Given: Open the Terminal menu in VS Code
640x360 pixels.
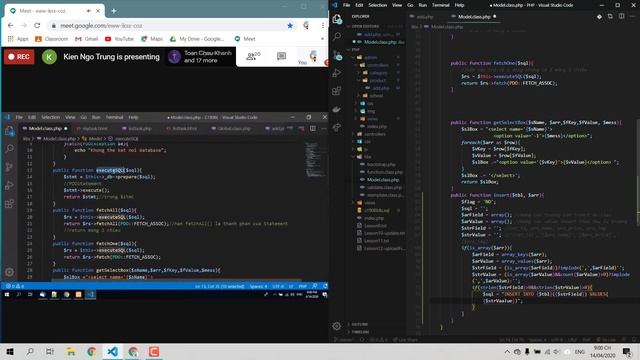Looking at the screenshot, I should coord(440,5).
